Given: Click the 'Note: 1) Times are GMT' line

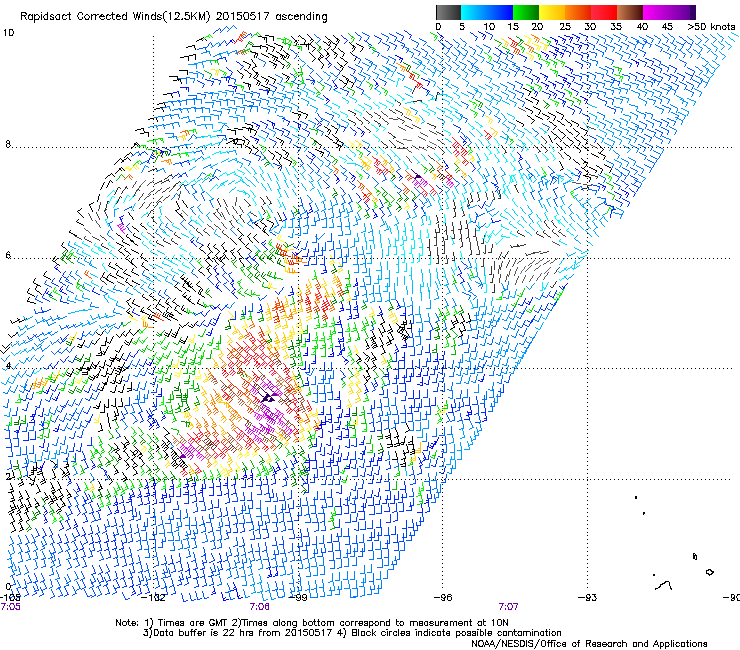Looking at the screenshot, I should pyautogui.click(x=311, y=623).
